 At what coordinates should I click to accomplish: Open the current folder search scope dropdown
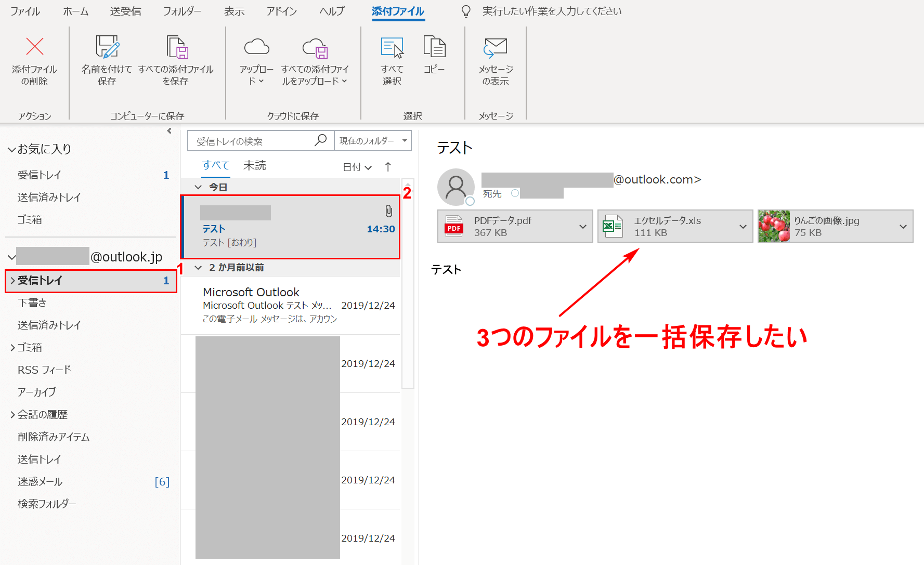372,141
